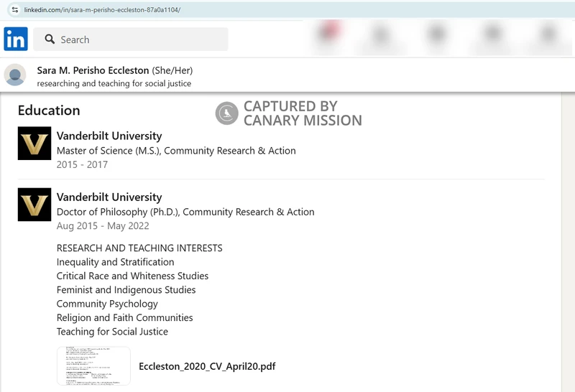This screenshot has height=392, width=575.
Task: Click the '2015 - 2017' date range
Action: [x=82, y=164]
